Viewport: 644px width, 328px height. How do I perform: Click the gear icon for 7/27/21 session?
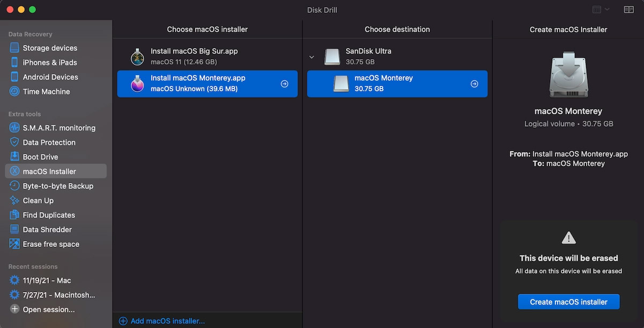point(14,295)
